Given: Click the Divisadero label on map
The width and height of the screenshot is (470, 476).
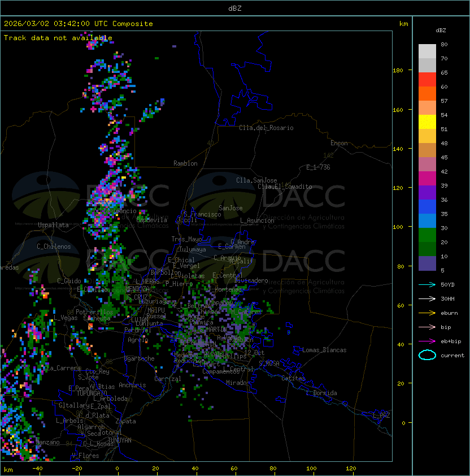Looking at the screenshot, I should pos(251,280).
